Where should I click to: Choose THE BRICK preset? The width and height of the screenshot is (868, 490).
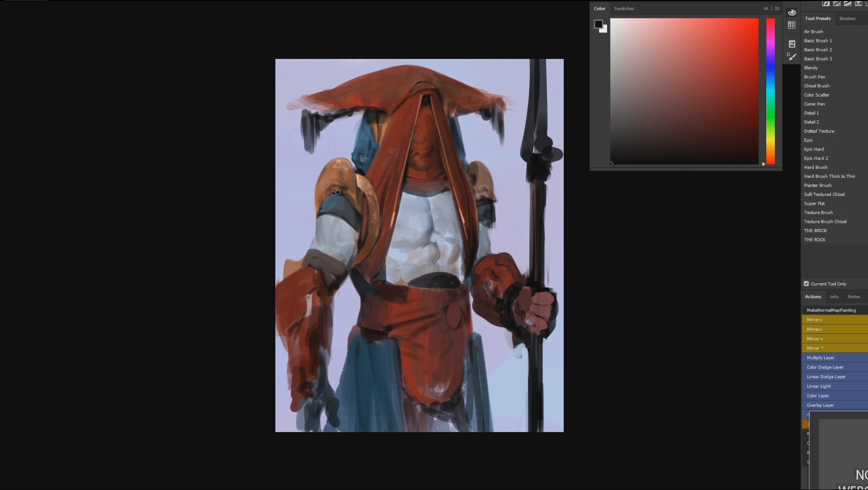[835, 231]
